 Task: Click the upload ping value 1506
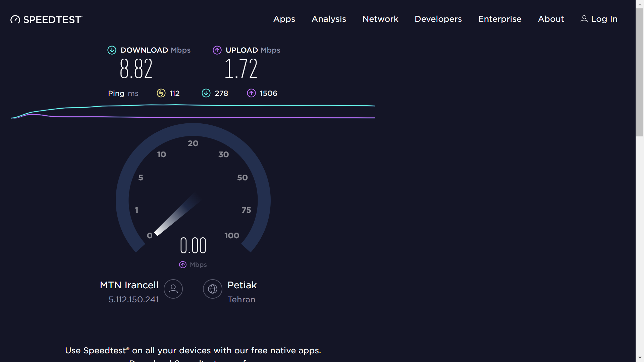coord(268,93)
